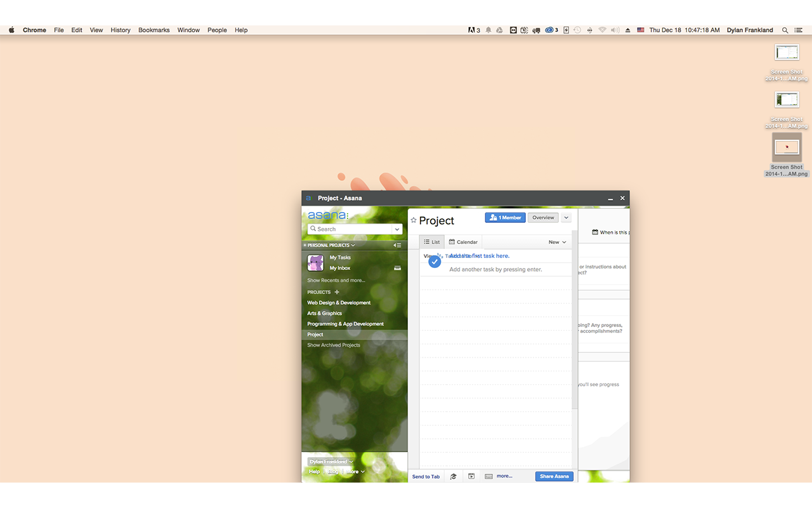Open the New dropdown in the task list

click(x=557, y=242)
